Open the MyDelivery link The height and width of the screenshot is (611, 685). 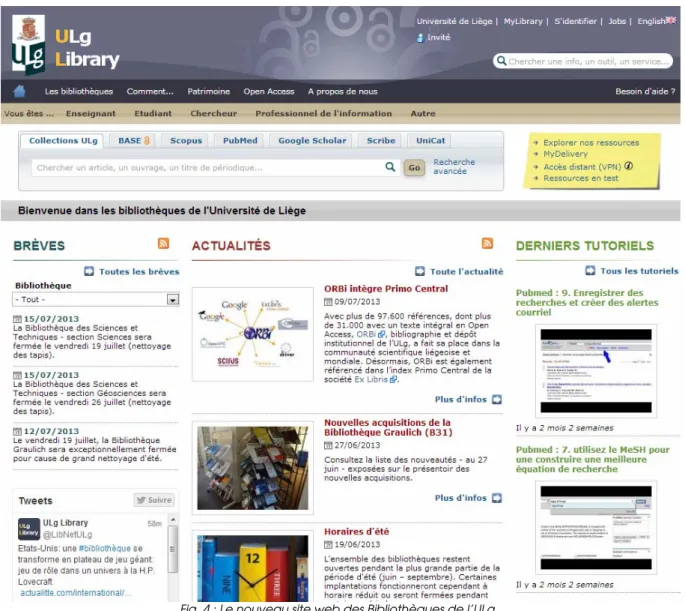tap(565, 154)
